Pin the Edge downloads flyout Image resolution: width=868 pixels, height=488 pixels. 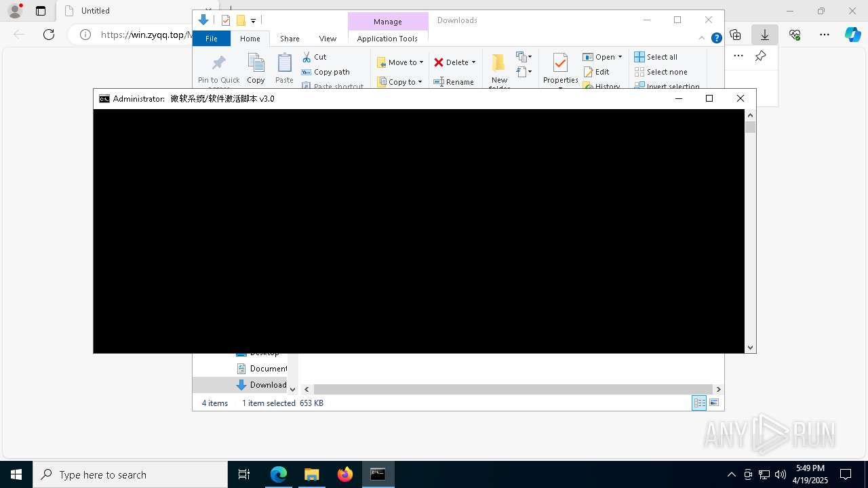point(760,56)
